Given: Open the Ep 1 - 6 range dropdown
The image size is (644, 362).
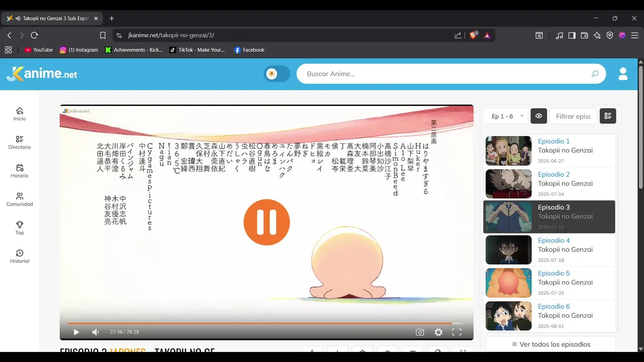Looking at the screenshot, I should pos(506,116).
